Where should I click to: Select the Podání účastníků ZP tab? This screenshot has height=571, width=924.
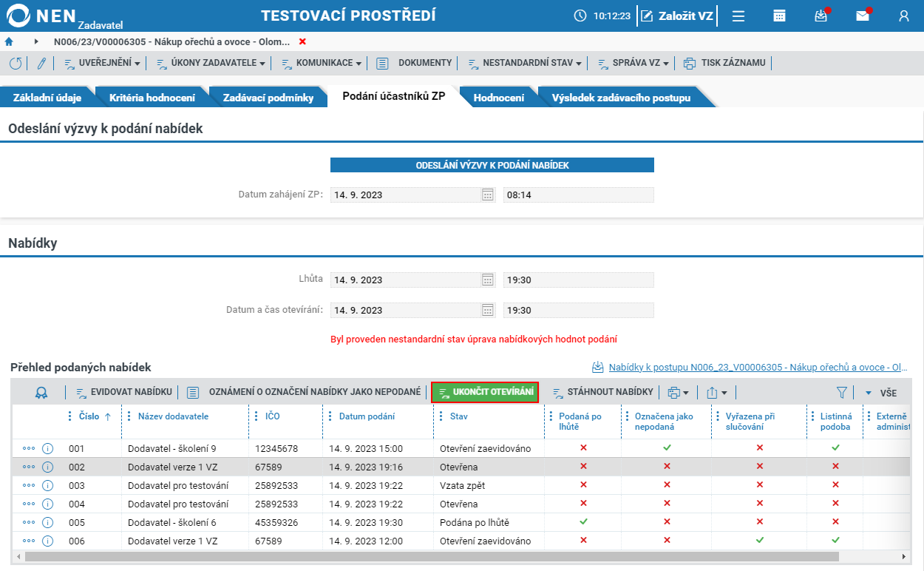pyautogui.click(x=394, y=96)
